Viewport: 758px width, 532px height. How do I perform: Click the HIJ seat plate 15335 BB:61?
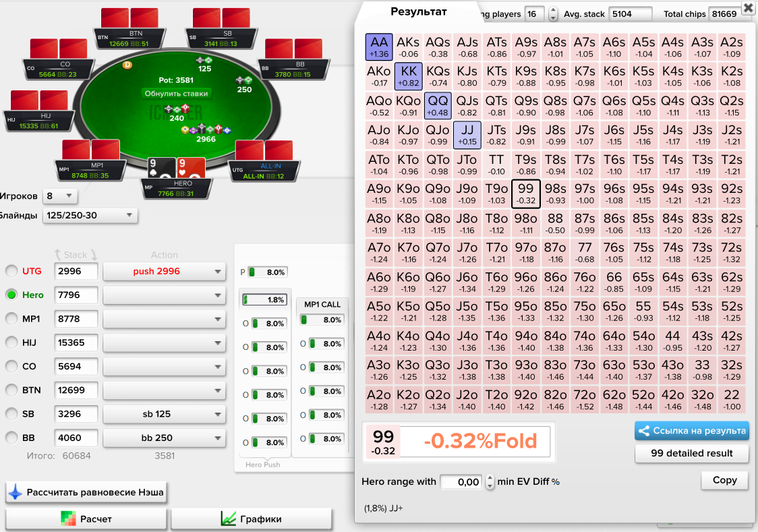coord(39,121)
